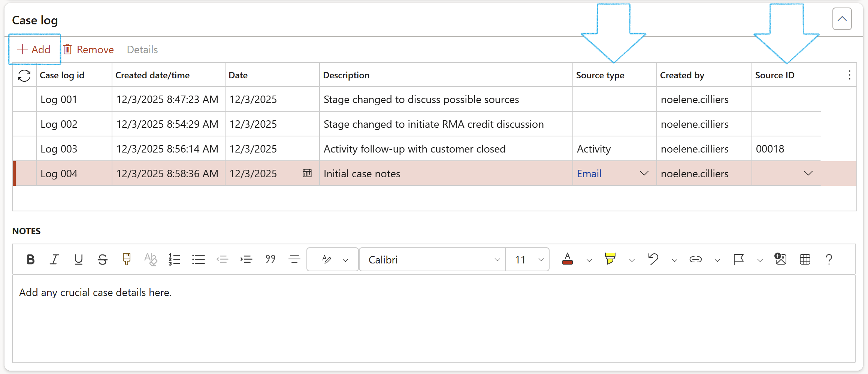Click the red font color swatch
868x374 pixels.
click(568, 259)
